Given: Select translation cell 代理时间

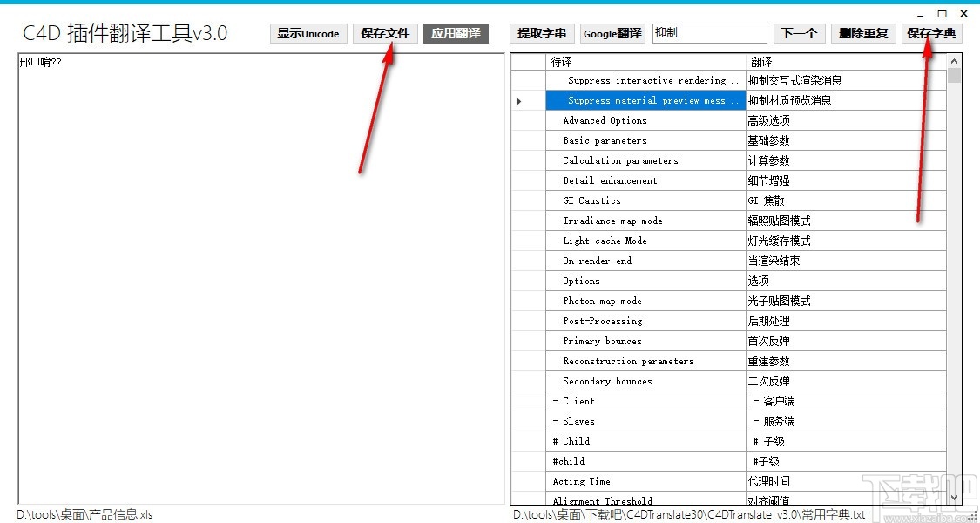Looking at the screenshot, I should pos(846,481).
